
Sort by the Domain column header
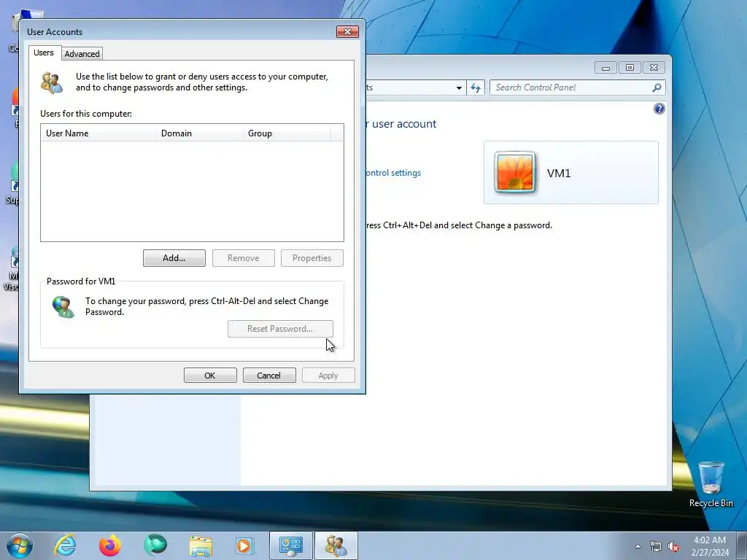(x=200, y=133)
